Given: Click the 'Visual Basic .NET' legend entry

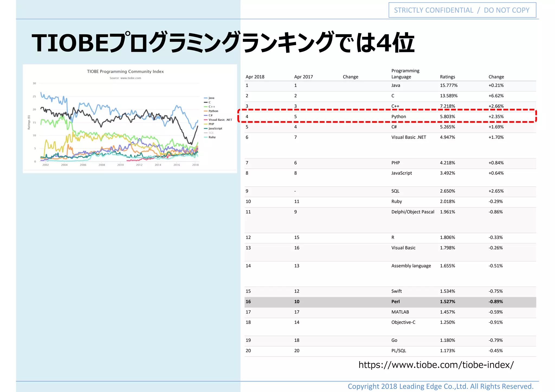Looking at the screenshot, I should [x=218, y=120].
